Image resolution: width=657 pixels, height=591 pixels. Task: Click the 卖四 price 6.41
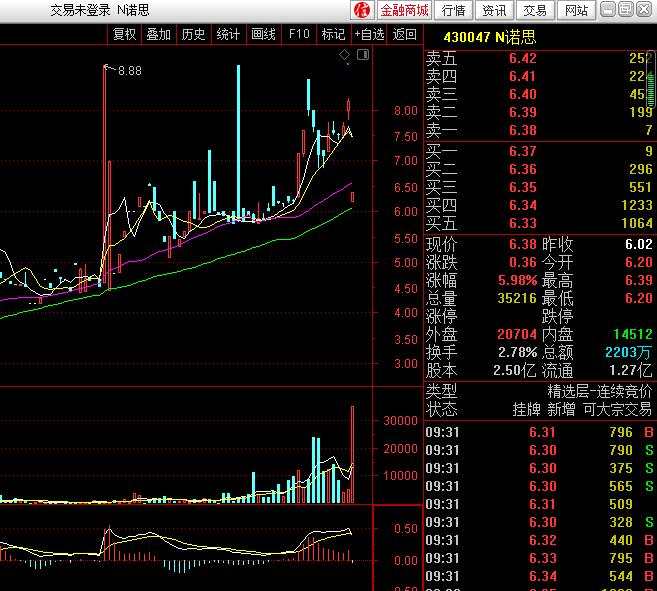pos(522,76)
